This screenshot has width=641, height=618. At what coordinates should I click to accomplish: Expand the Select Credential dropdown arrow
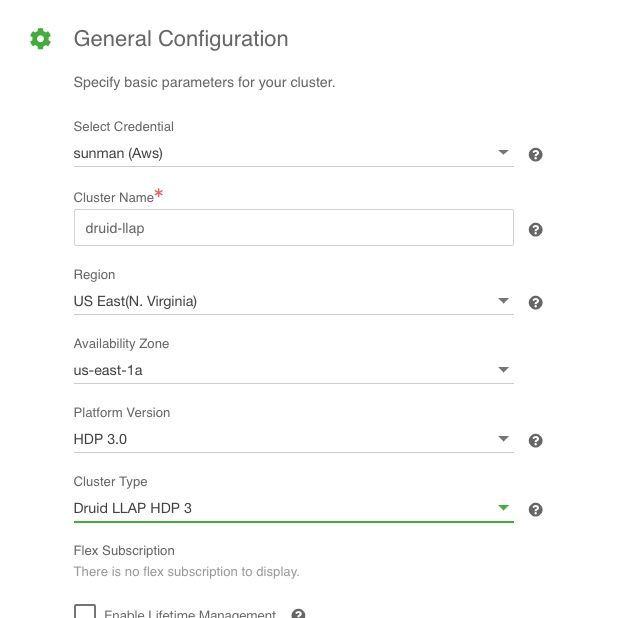(503, 153)
